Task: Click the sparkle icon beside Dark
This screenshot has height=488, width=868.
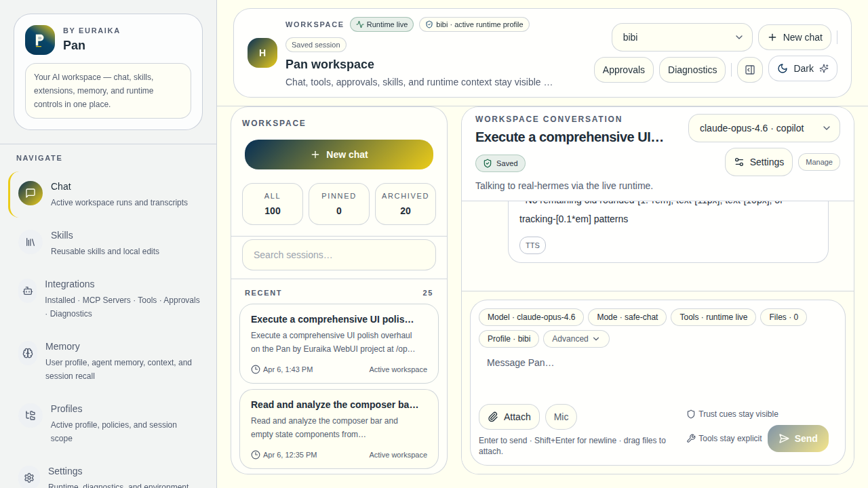Action: point(824,68)
